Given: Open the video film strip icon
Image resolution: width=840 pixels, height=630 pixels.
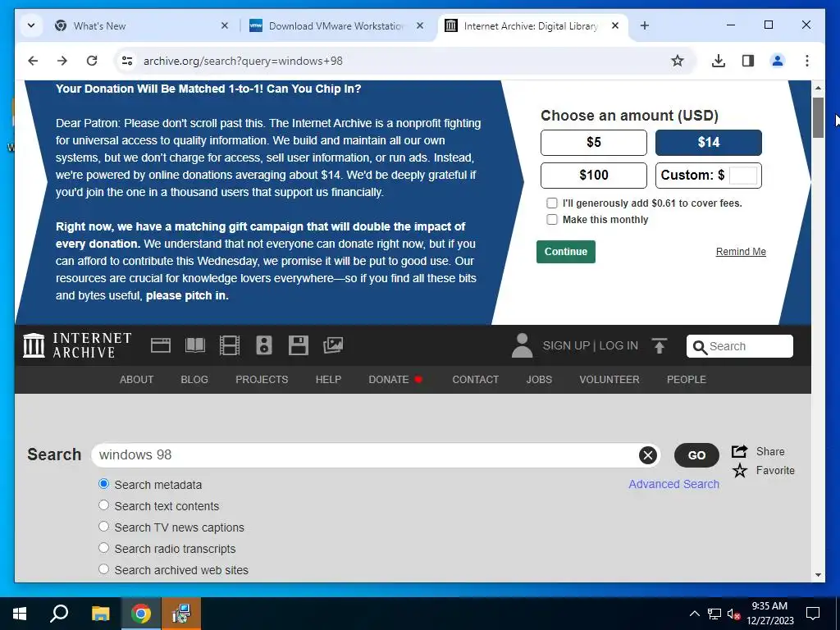Looking at the screenshot, I should pos(230,345).
